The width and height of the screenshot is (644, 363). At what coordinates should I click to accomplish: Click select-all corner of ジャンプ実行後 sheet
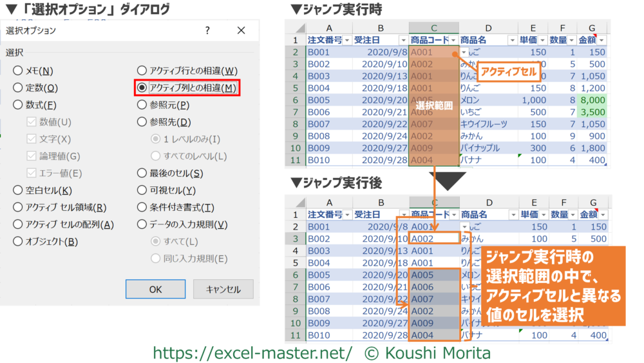(296, 202)
